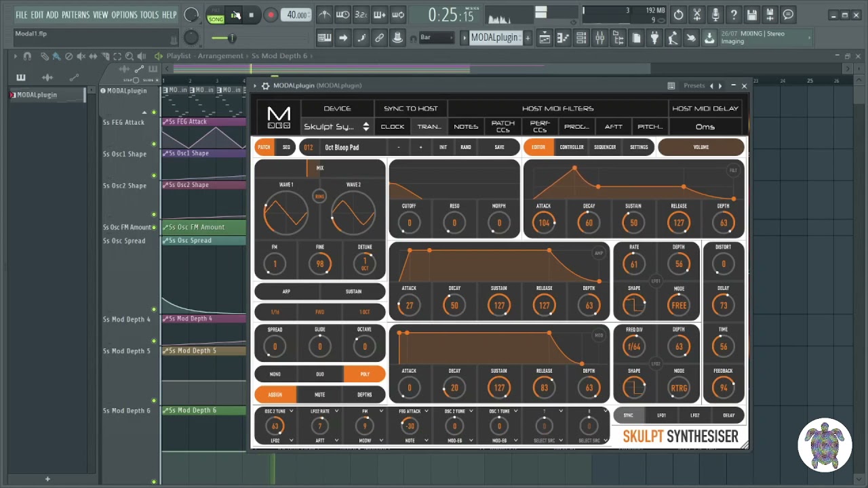
Task: Select POLY voice mode
Action: 365,374
